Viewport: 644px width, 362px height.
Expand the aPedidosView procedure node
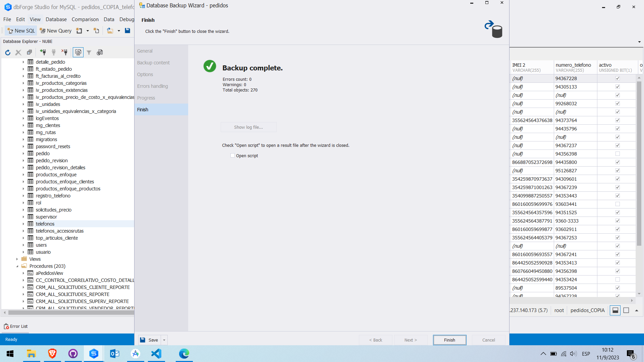point(23,273)
